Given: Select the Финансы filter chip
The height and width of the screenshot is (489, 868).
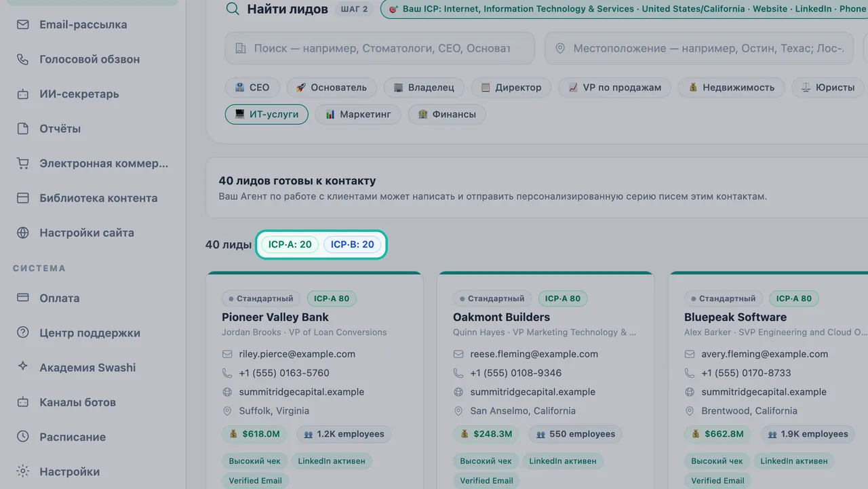Looking at the screenshot, I should (447, 115).
